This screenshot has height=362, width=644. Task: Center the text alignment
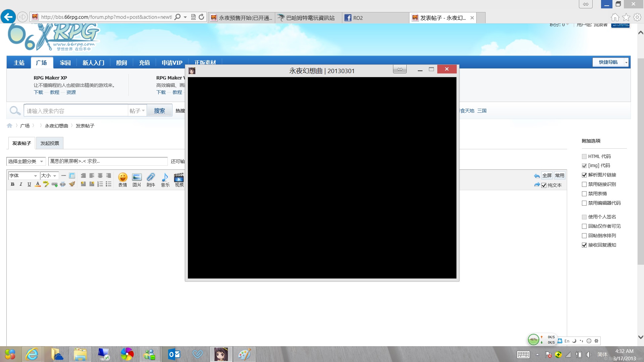coord(100,175)
